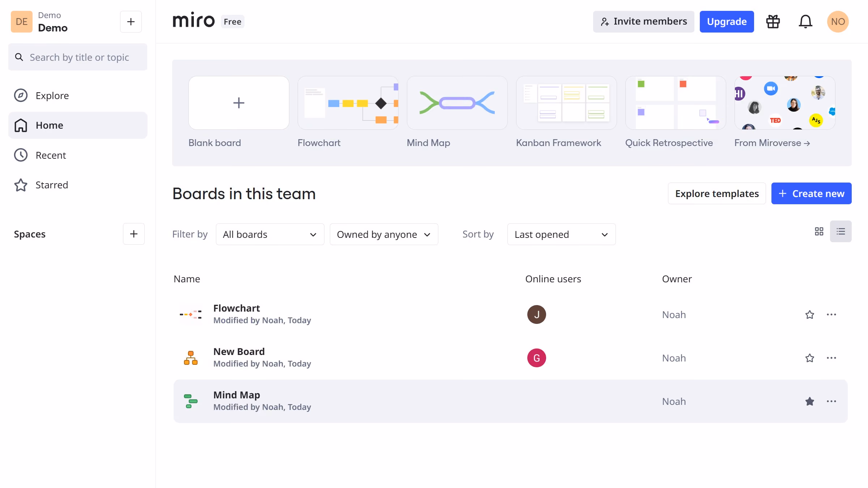Create a Blank board from thumbnail
This screenshot has height=488, width=868.
pos(239,103)
